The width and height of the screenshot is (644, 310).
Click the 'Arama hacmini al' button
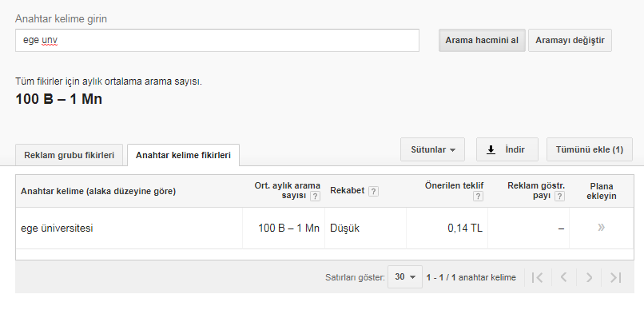point(482,40)
